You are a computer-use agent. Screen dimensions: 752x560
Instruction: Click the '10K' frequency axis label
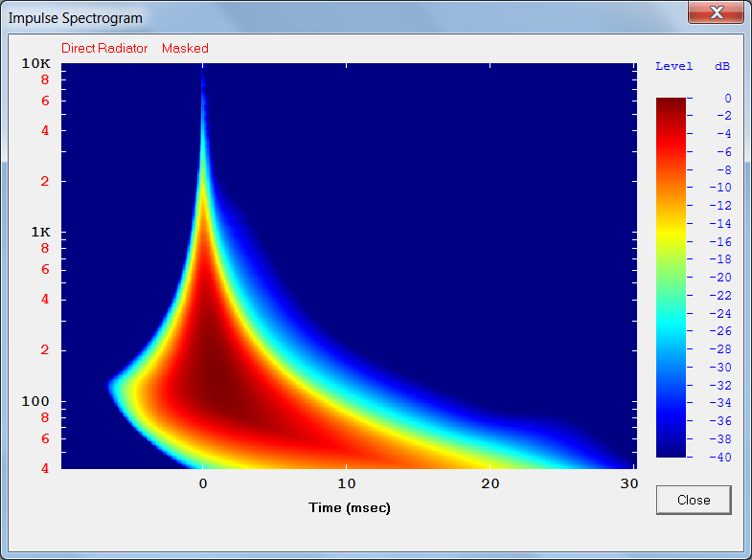coord(36,63)
